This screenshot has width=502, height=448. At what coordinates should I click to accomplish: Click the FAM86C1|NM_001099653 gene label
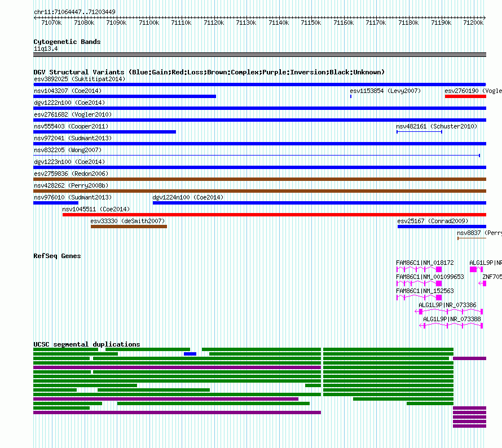click(x=430, y=277)
